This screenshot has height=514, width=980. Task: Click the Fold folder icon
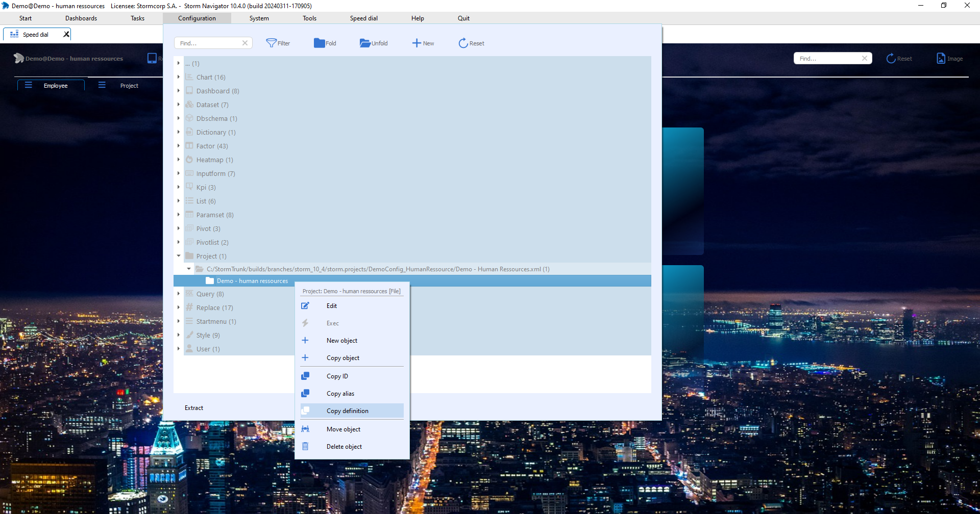pyautogui.click(x=319, y=43)
